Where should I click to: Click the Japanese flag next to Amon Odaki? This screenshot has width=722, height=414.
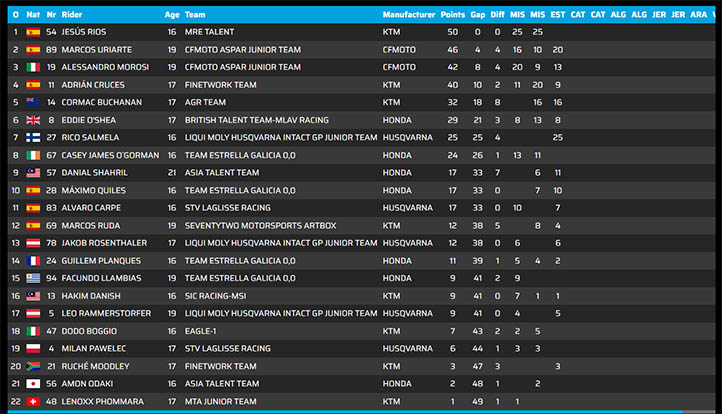pos(33,384)
